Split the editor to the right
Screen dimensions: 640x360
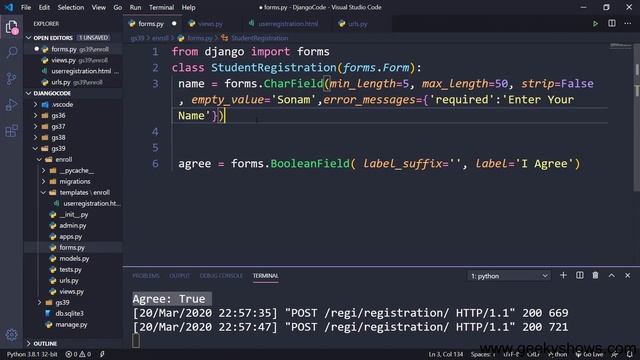[x=611, y=23]
